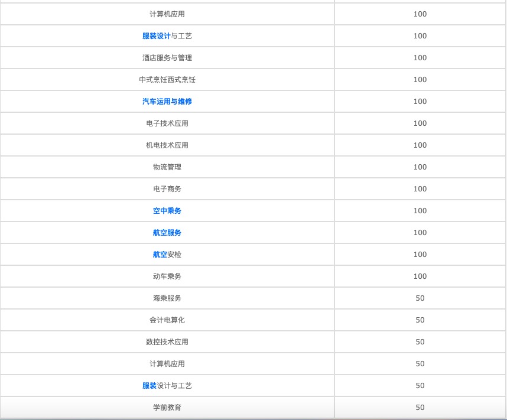Viewport: 507px width, 420px height.
Task: Click the 海乘服务 cell
Action: (167, 298)
